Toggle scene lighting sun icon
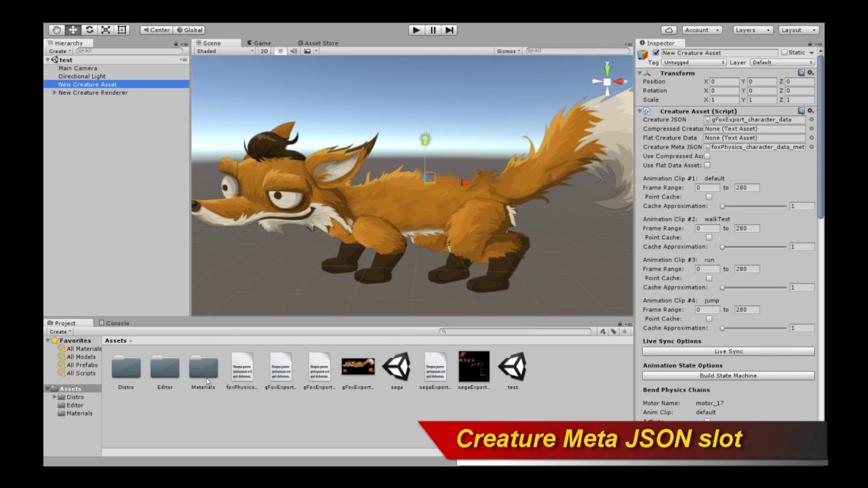The width and height of the screenshot is (868, 488). (x=281, y=51)
